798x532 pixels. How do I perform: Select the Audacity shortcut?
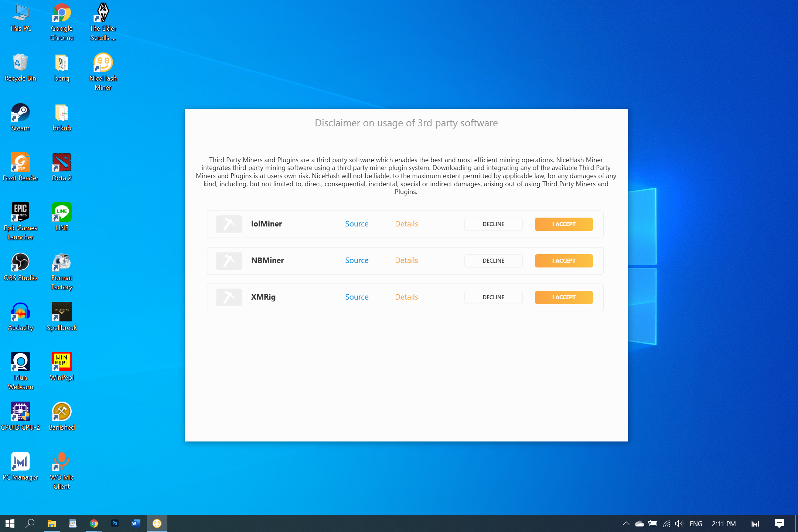pos(20,317)
